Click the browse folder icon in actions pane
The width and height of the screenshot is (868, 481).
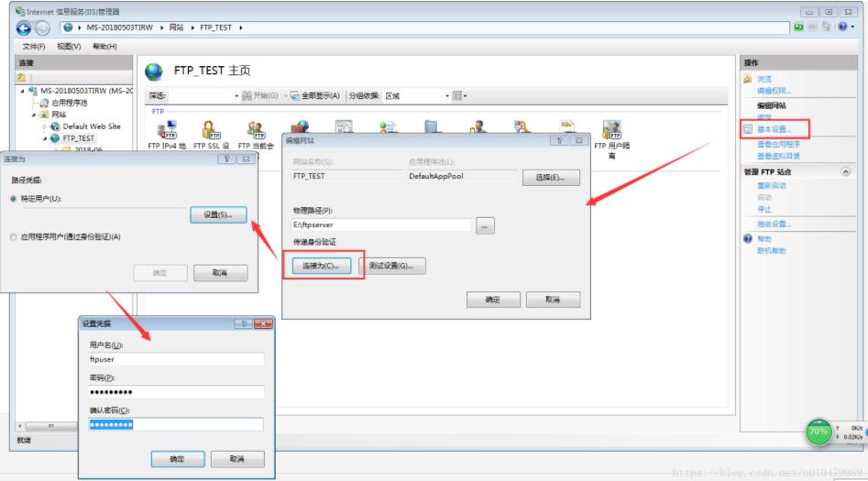(x=748, y=79)
